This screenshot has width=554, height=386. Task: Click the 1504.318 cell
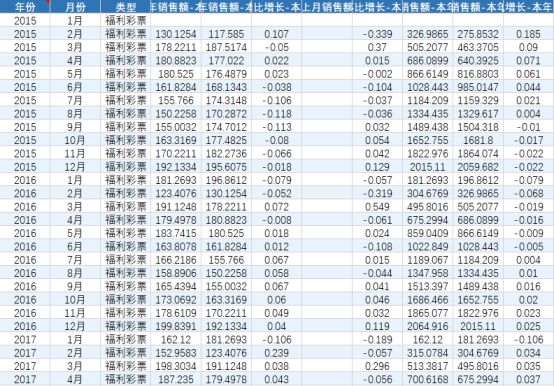(478, 127)
